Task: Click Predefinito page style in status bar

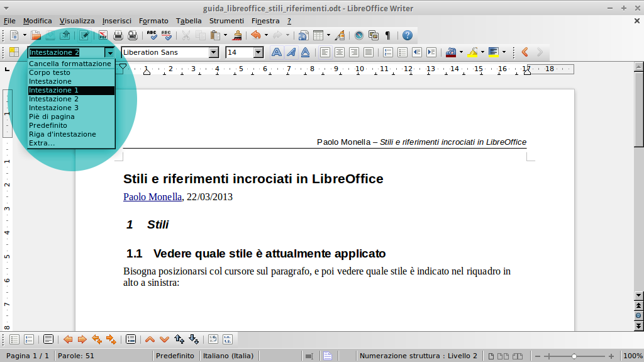Action: click(x=175, y=356)
